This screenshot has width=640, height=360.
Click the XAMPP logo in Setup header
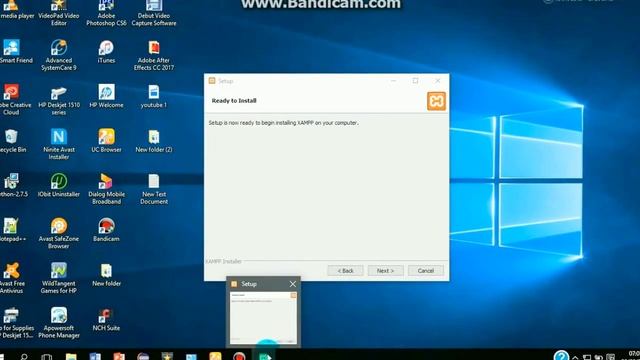click(436, 101)
